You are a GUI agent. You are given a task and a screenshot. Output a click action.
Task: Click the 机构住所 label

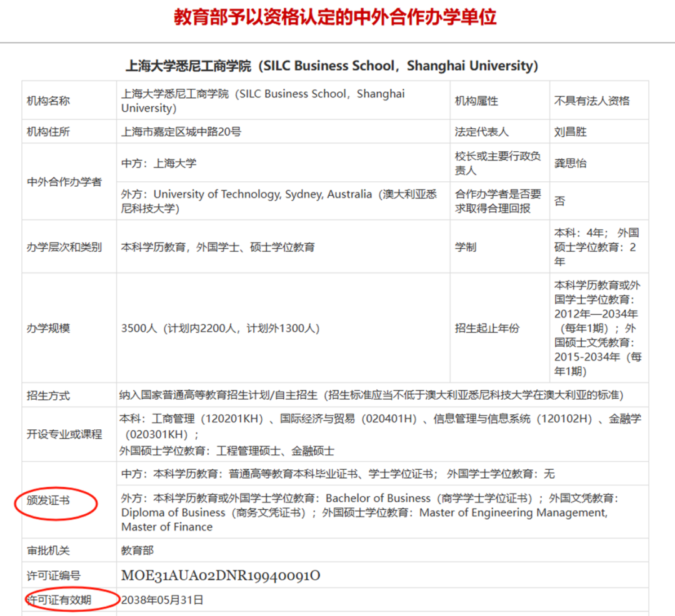pyautogui.click(x=48, y=132)
